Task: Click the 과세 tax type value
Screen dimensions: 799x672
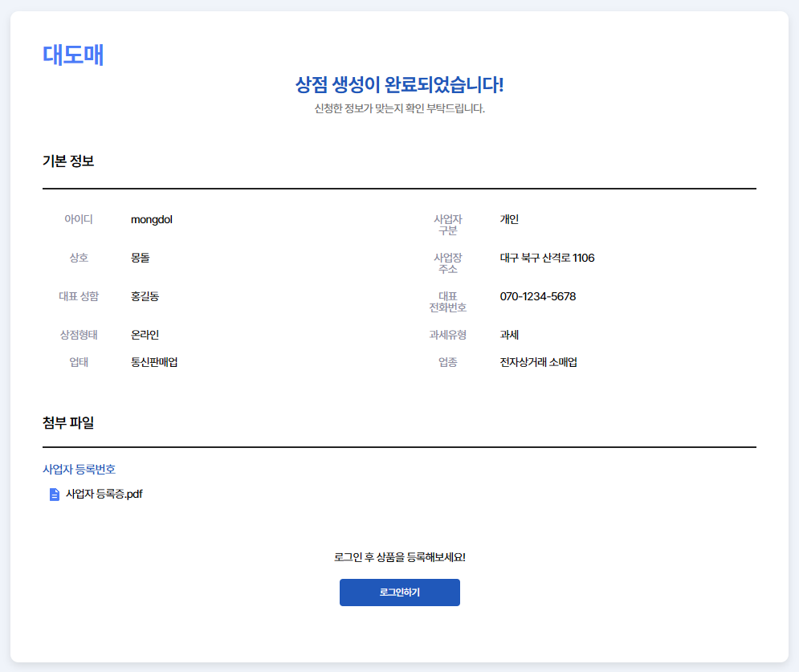Action: (509, 335)
